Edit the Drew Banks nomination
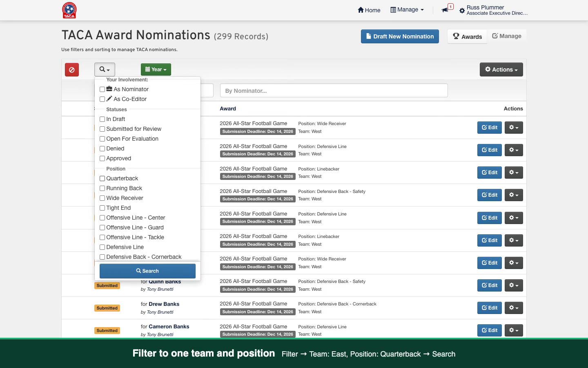 pos(489,308)
